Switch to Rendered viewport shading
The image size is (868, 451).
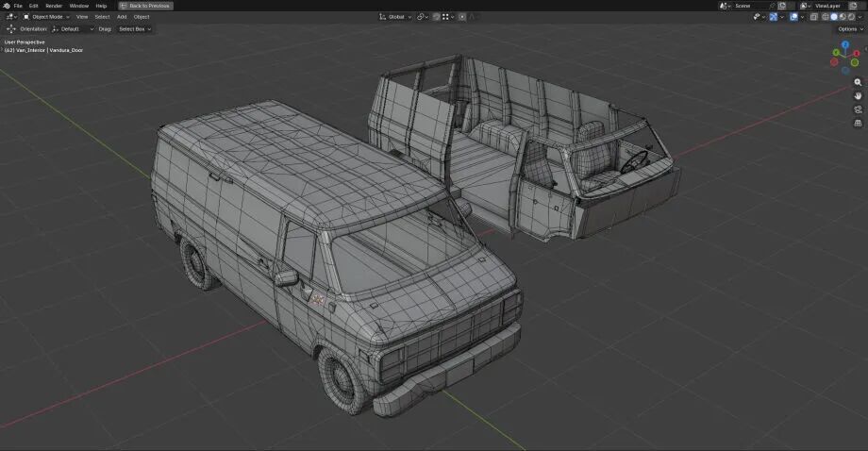click(x=851, y=17)
